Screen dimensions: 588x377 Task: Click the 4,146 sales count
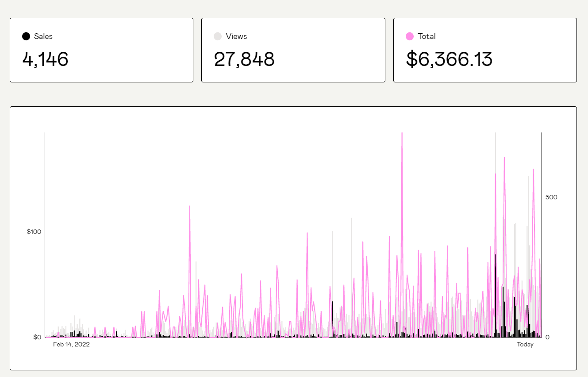click(46, 59)
